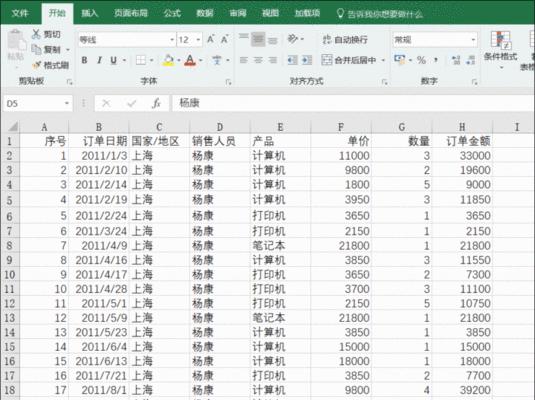This screenshot has height=400, width=535.
Task: Apply yellow fill color bucket
Action: click(168, 60)
